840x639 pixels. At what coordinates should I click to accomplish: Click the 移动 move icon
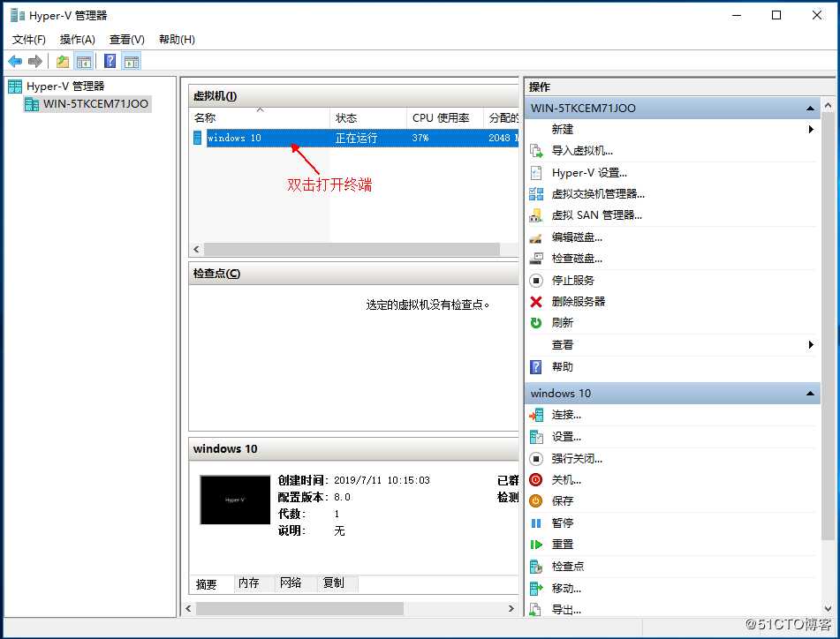point(536,589)
